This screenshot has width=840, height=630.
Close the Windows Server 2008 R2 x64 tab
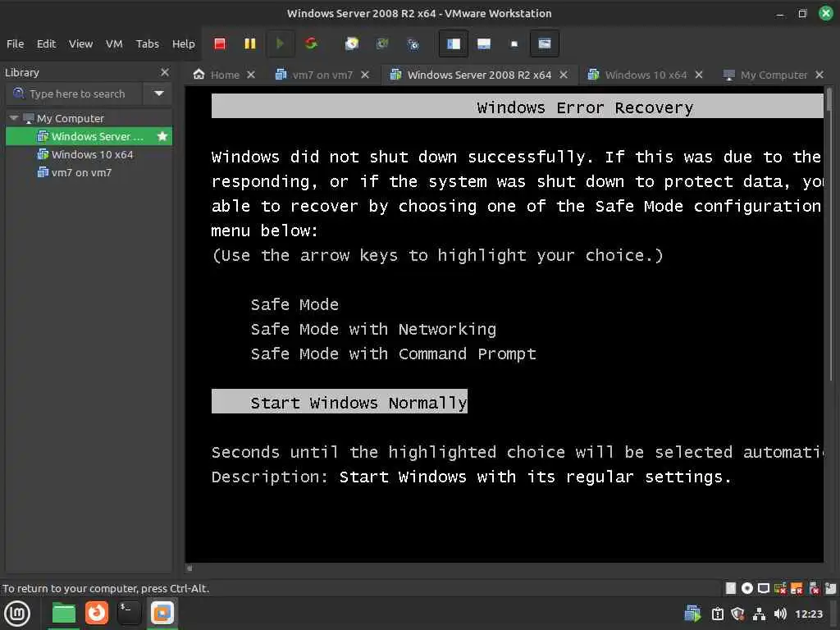(564, 75)
